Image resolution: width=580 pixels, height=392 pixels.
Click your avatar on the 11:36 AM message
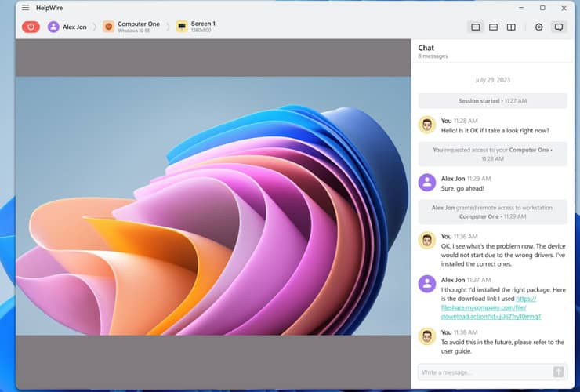coord(427,240)
